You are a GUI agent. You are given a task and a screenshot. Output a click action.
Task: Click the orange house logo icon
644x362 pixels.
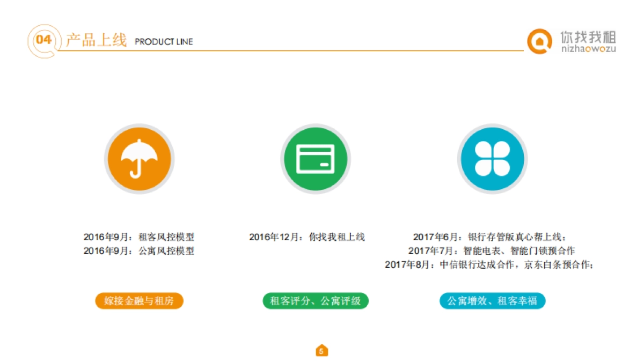539,41
